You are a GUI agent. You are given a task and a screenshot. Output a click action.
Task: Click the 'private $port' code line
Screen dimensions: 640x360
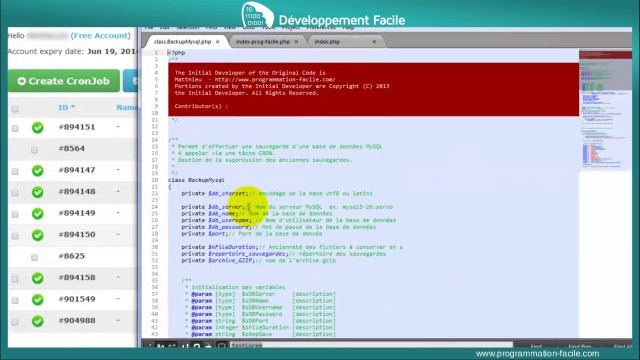[252, 234]
